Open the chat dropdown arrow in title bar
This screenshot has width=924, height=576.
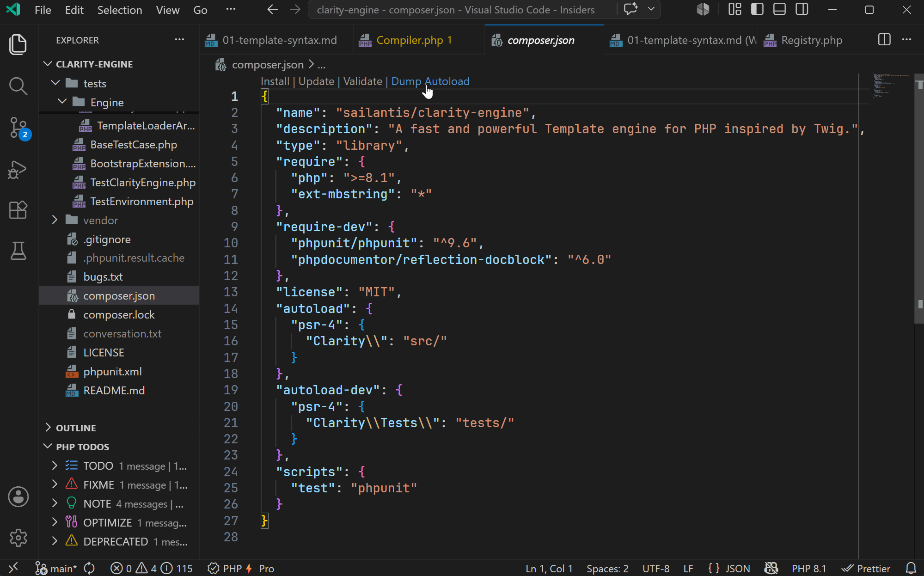pos(651,9)
